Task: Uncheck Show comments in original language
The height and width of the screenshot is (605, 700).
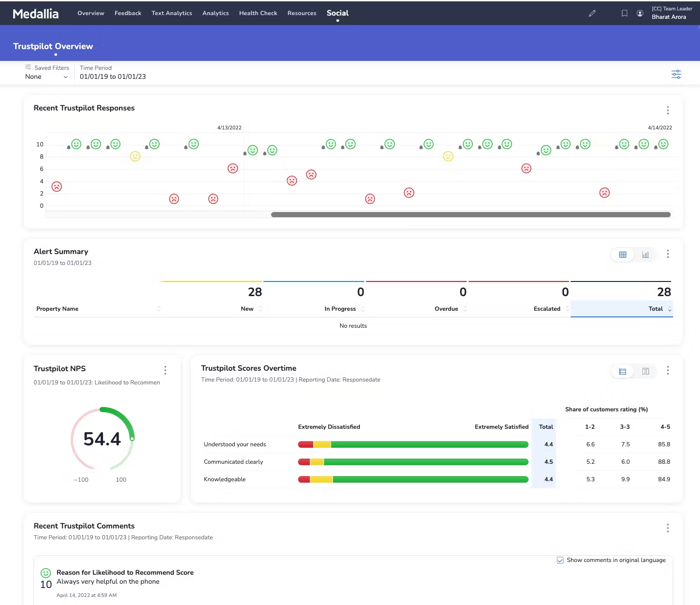Action: click(x=560, y=560)
